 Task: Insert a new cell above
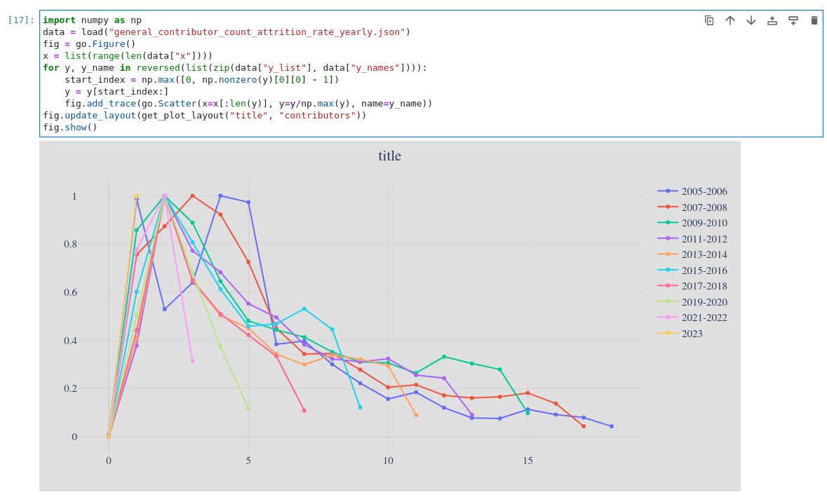point(772,20)
